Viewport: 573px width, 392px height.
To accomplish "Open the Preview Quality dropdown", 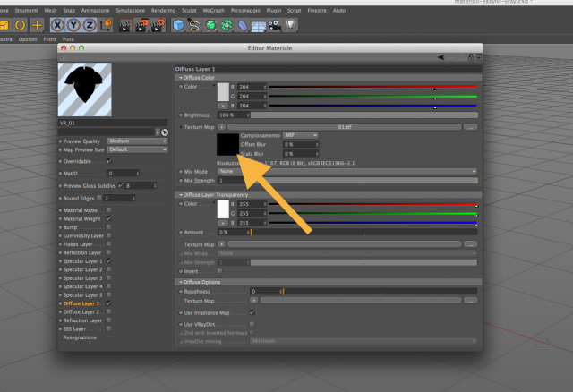I will pos(137,141).
